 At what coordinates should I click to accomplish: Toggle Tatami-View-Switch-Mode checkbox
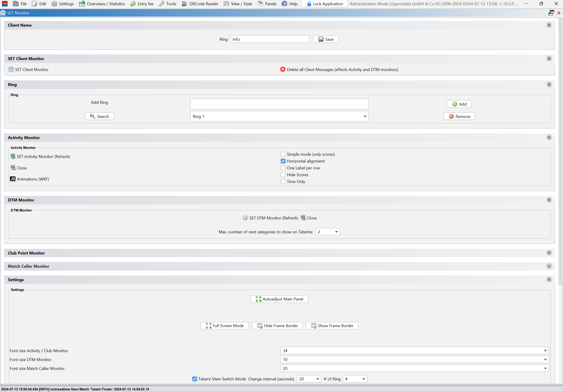tap(194, 379)
